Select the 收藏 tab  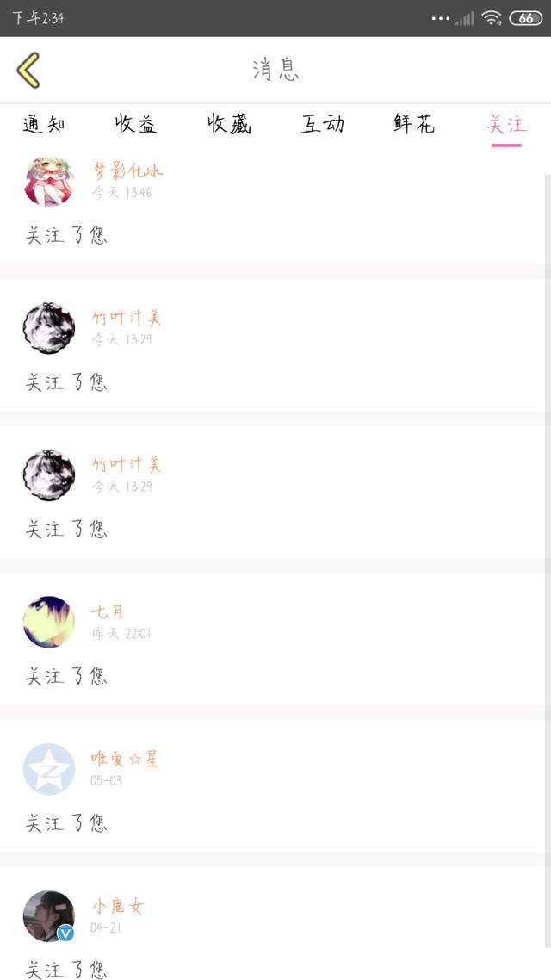[229, 125]
